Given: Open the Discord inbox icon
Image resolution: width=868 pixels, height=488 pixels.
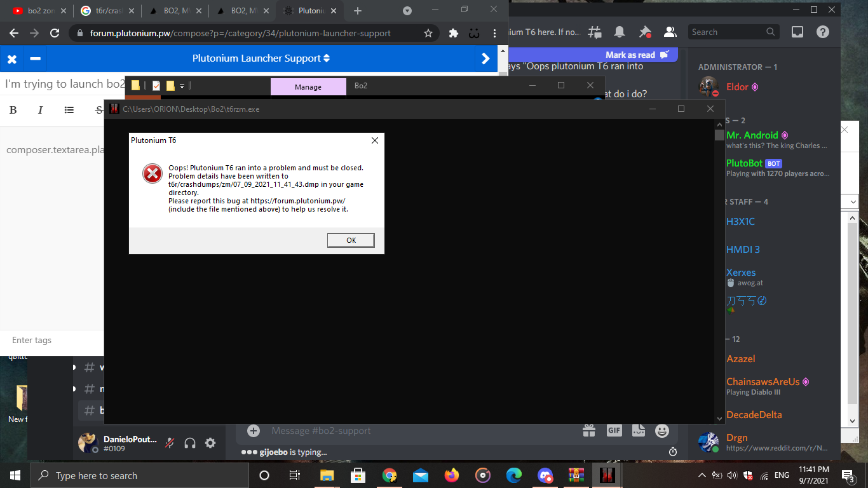Looking at the screenshot, I should pyautogui.click(x=797, y=32).
